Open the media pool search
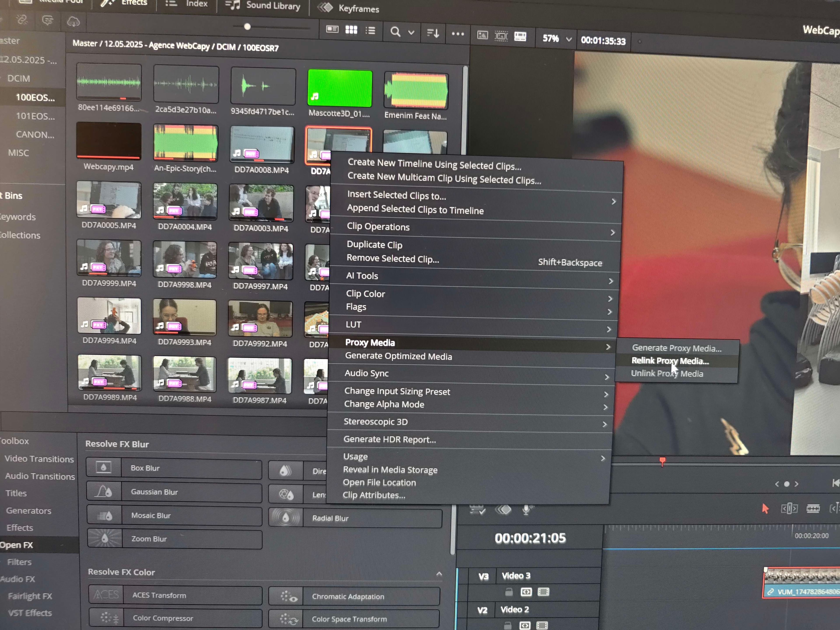 (395, 31)
